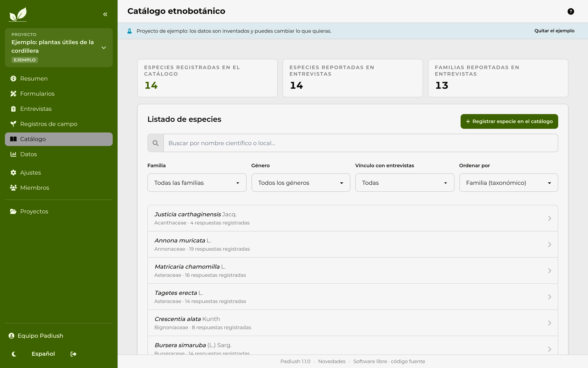
Task: Toggle dark mode with the moon icon
Action: [x=14, y=354]
